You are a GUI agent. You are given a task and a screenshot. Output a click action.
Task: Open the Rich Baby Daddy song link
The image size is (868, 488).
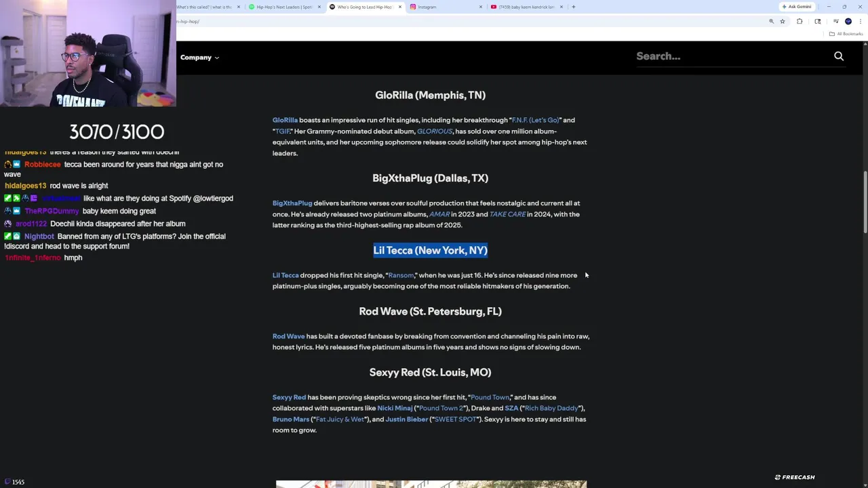tap(551, 408)
